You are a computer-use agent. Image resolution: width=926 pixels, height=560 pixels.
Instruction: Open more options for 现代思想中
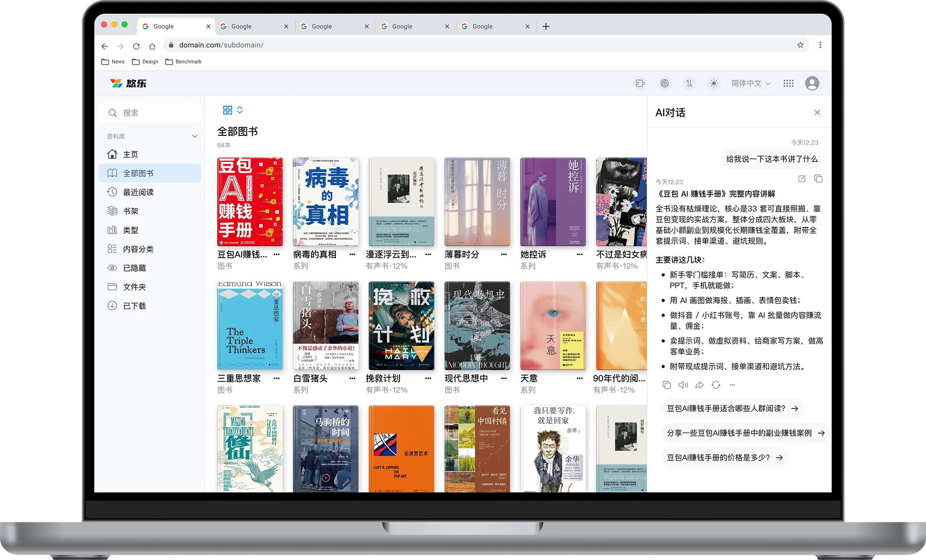point(504,379)
